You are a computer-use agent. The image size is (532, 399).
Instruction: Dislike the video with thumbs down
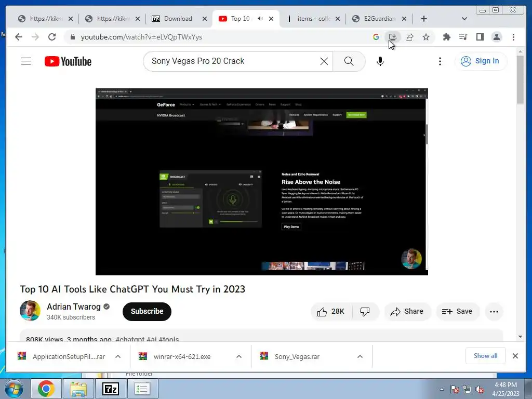[x=365, y=312]
